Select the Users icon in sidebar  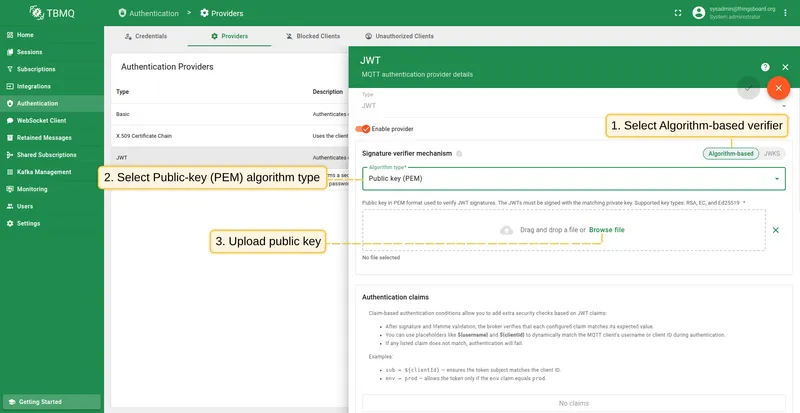coord(10,206)
